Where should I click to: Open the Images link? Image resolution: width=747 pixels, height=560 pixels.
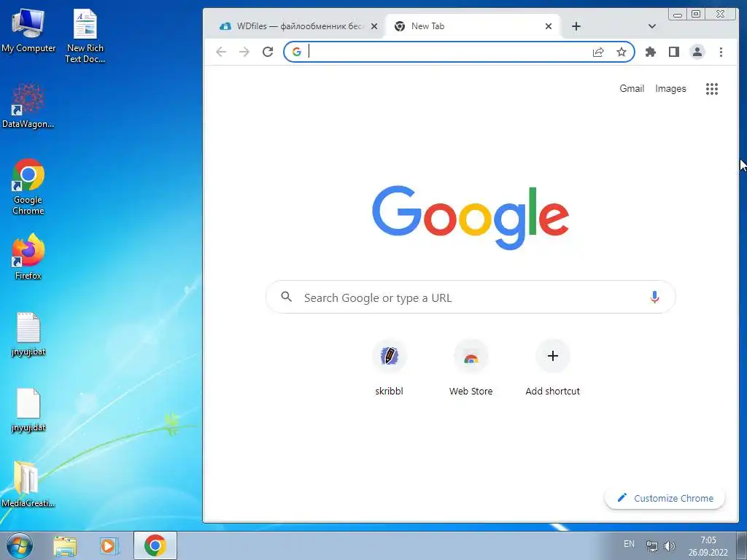click(670, 88)
